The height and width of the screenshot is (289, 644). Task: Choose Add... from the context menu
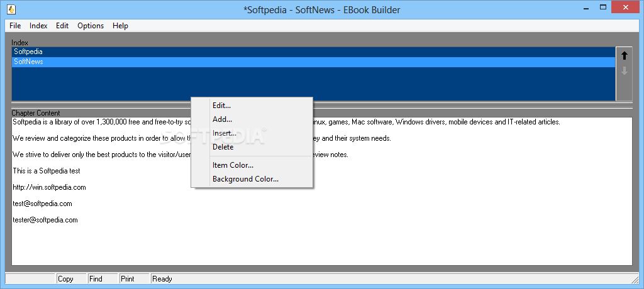pyautogui.click(x=252, y=119)
